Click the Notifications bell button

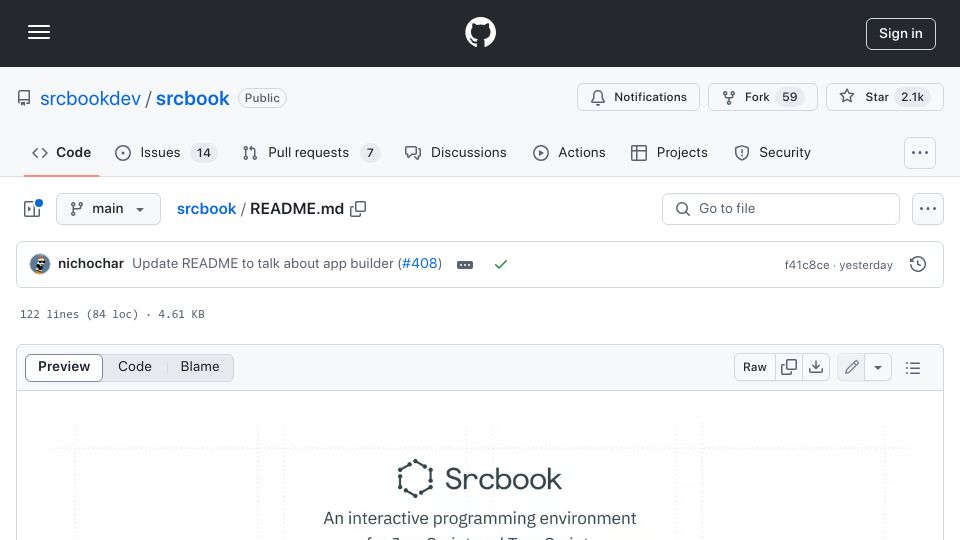(638, 97)
